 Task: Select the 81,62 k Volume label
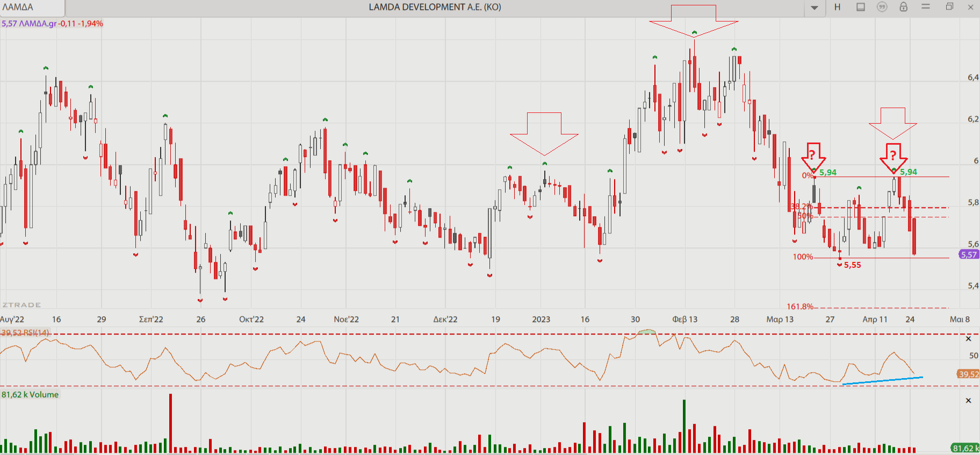30,394
